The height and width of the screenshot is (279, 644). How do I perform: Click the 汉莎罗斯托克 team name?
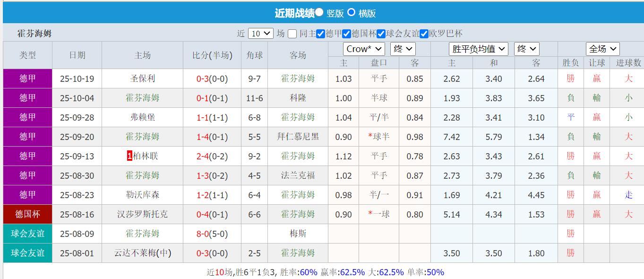142,214
